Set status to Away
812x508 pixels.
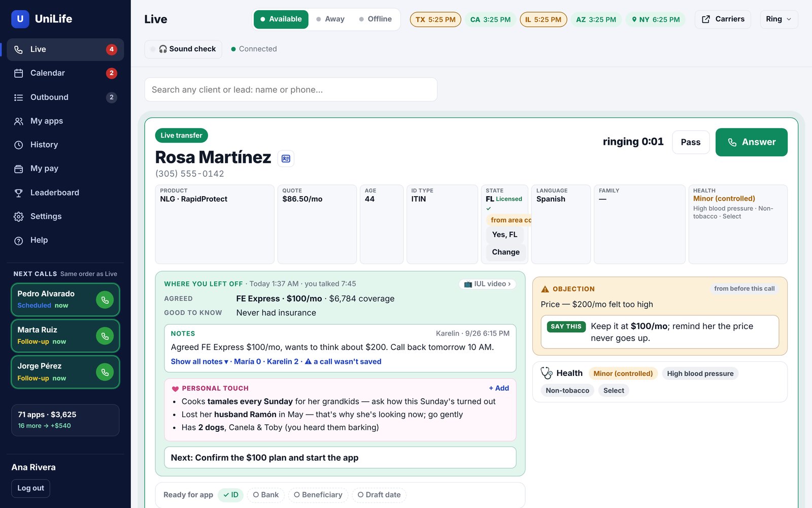(330, 19)
